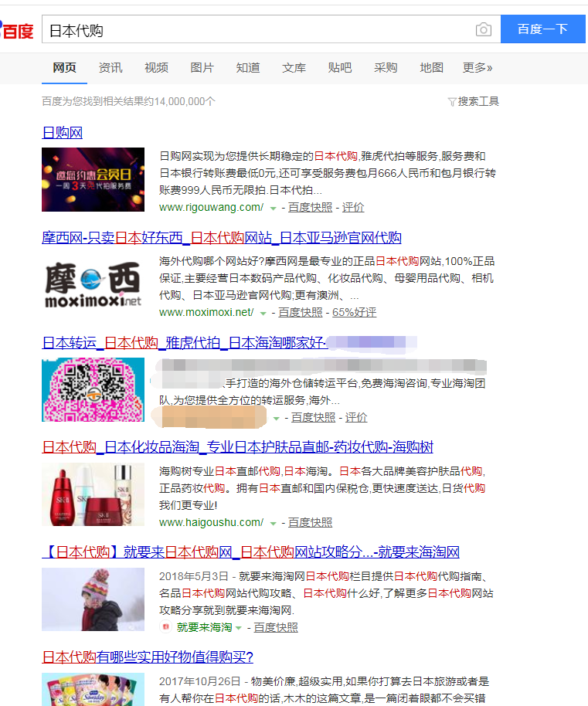Open 百度快照 for haigoushu.com result
The width and height of the screenshot is (588, 706).
click(310, 522)
